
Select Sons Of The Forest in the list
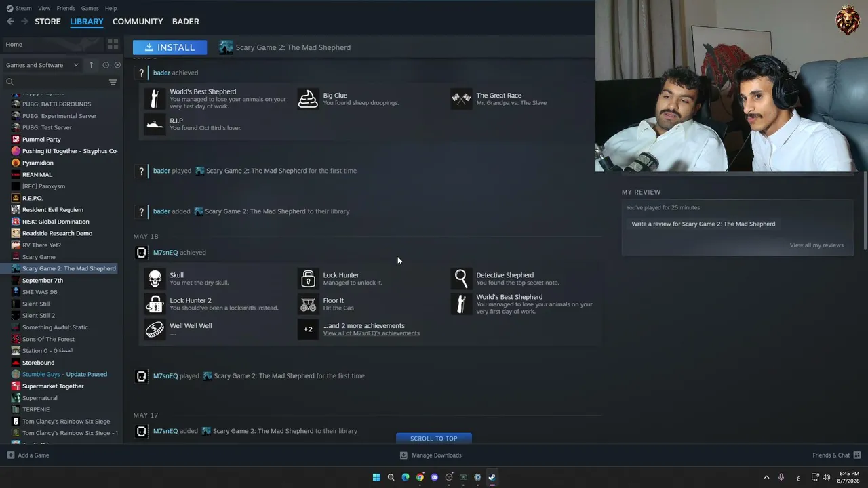tap(48, 339)
